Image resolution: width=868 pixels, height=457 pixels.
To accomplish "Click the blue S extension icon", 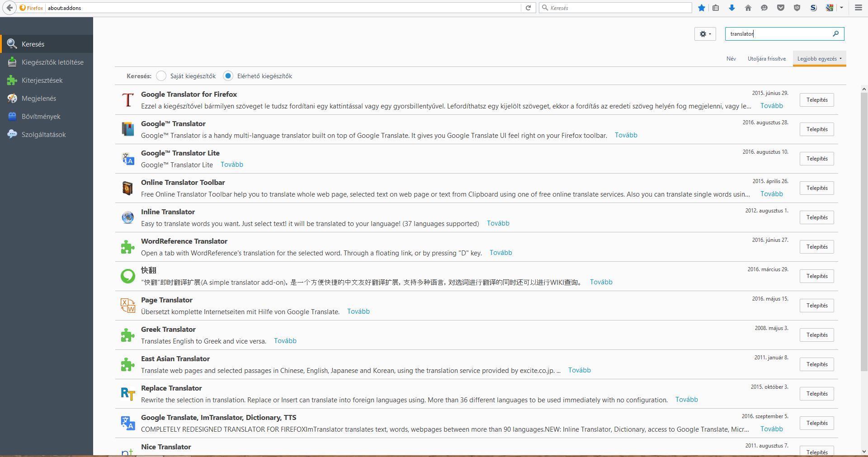I will pyautogui.click(x=813, y=8).
